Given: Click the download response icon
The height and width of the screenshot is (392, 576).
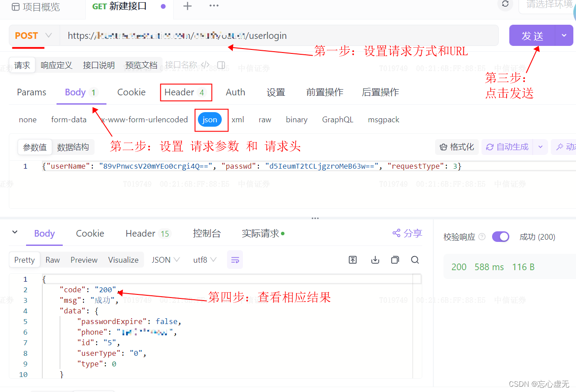Looking at the screenshot, I should coord(375,260).
